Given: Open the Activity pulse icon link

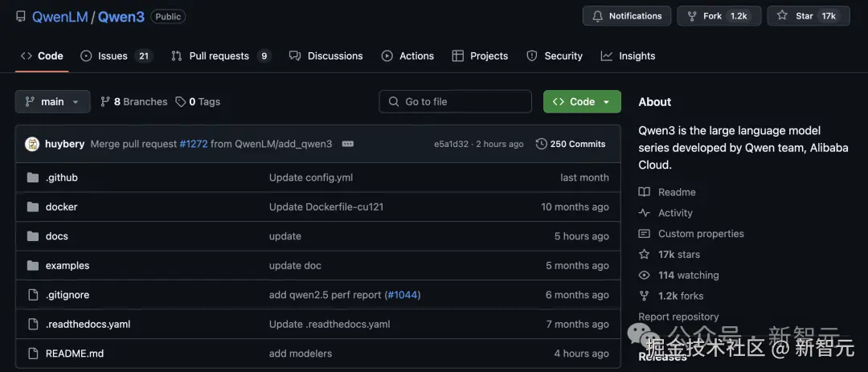Looking at the screenshot, I should [x=645, y=213].
